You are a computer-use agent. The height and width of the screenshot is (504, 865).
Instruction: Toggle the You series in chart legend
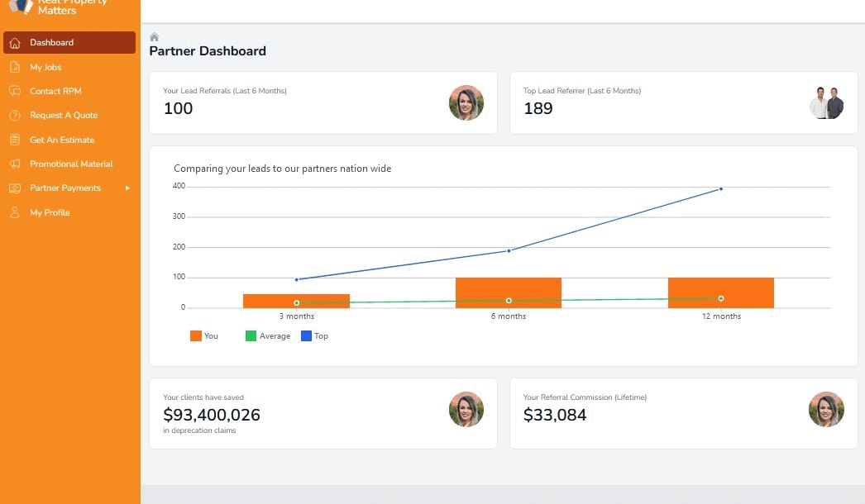(204, 336)
